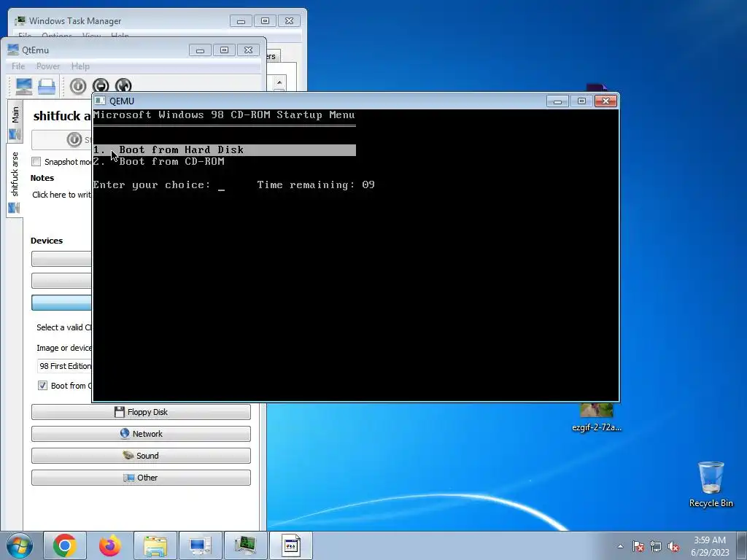This screenshot has height=560, width=747.
Task: Click the restart machine icon in QtEmu toolbar
Action: (x=123, y=86)
